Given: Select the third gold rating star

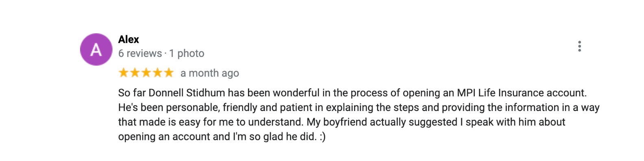Looking at the screenshot, I should [x=146, y=73].
